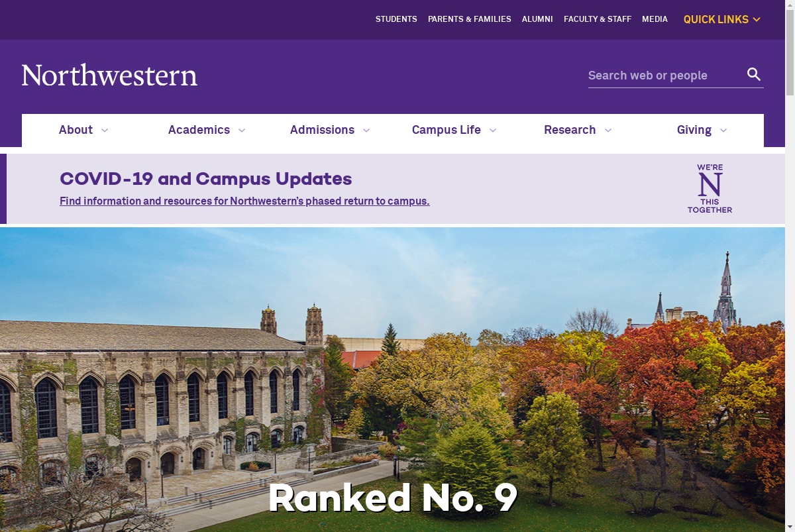Expand the Campus Life menu chevron
795x532 pixels.
tap(493, 131)
